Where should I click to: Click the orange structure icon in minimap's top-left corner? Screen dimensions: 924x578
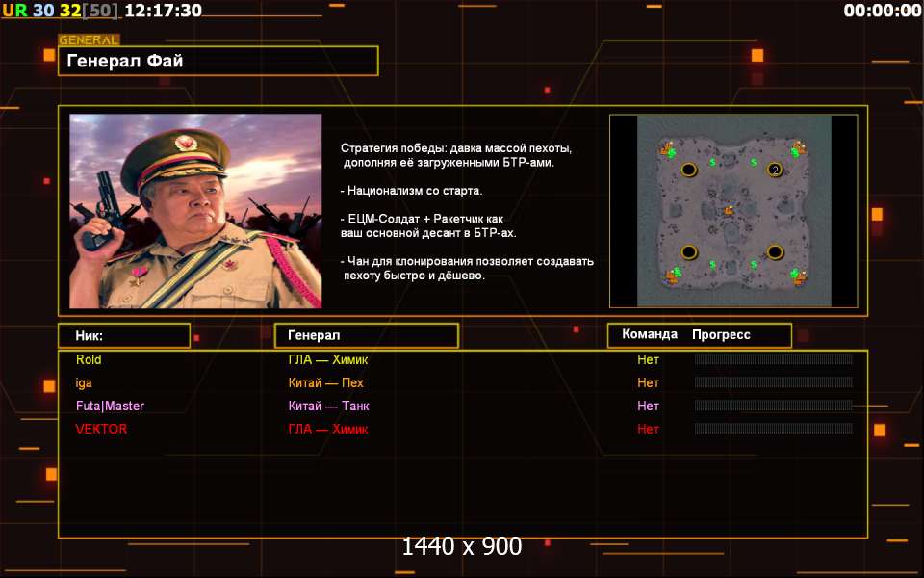coord(667,148)
